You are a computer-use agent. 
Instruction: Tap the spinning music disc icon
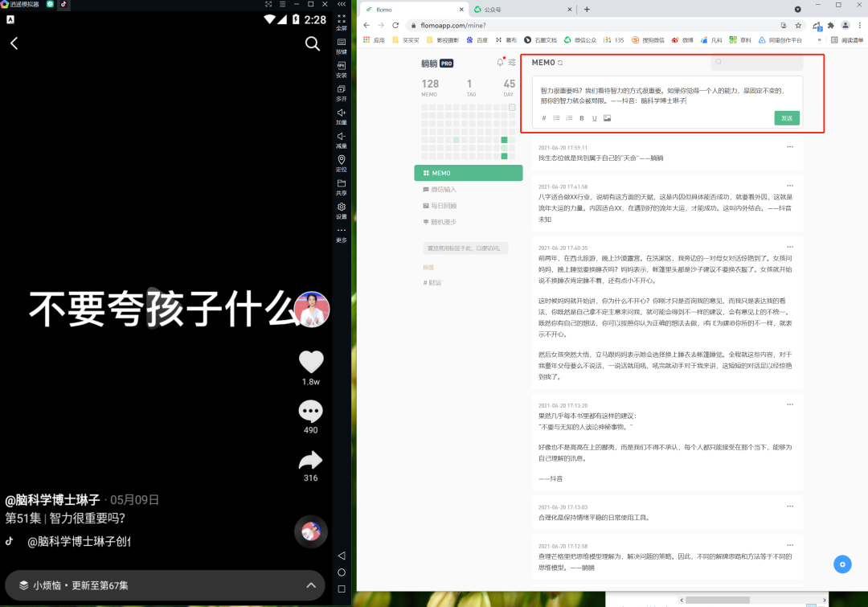point(311,531)
